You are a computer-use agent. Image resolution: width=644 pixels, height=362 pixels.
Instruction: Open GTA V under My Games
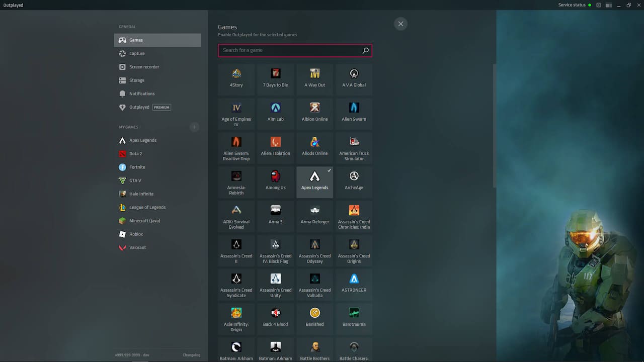(x=157, y=180)
